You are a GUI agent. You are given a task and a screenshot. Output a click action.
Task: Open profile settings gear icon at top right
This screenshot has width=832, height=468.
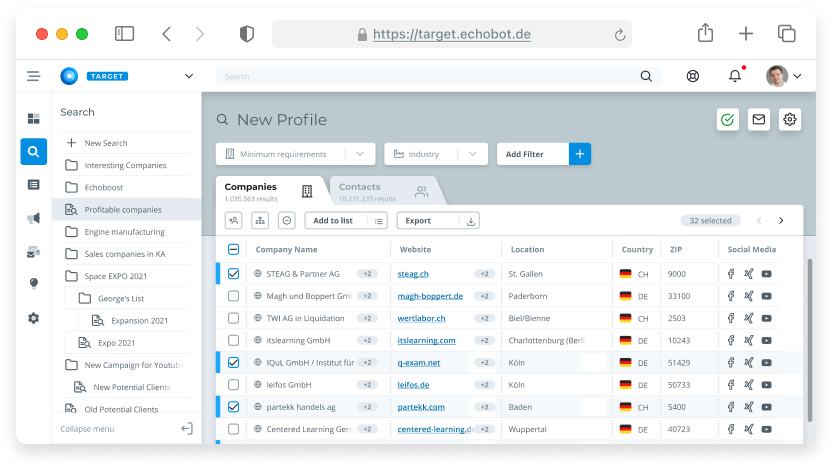[790, 120]
